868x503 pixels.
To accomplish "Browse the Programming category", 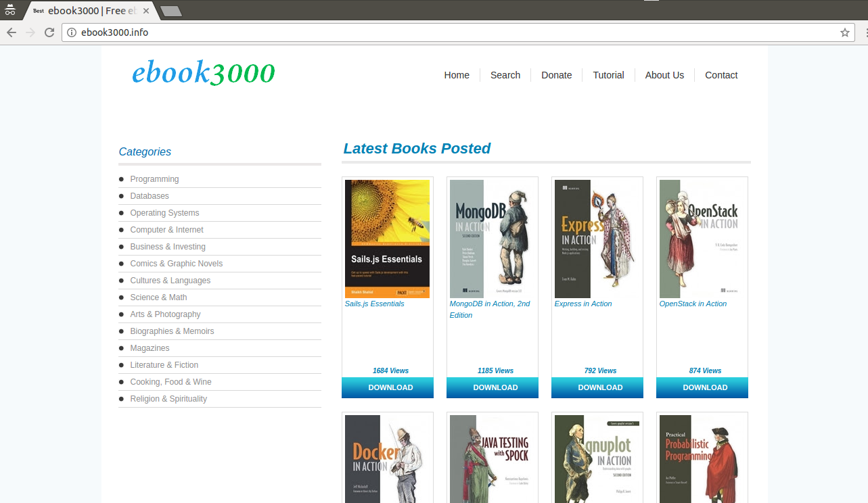I will tap(154, 179).
